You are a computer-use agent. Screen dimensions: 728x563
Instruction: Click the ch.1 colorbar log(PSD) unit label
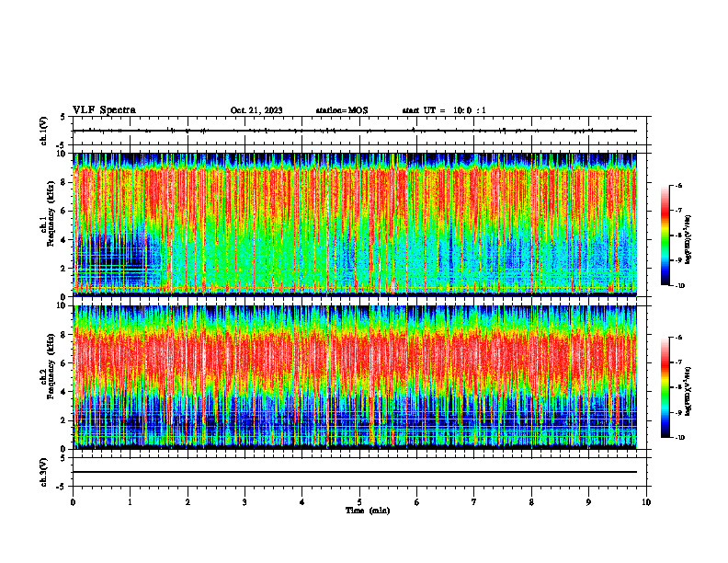688,239
